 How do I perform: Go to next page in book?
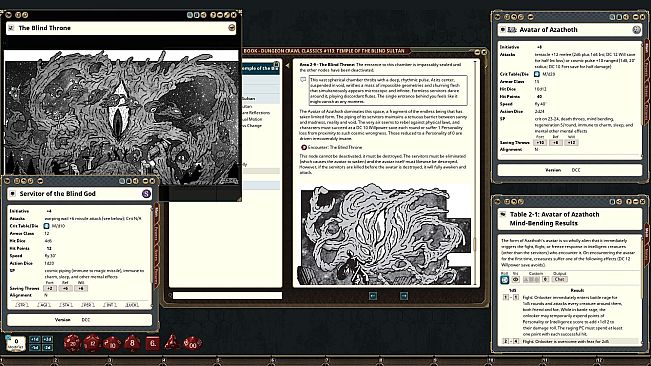(404, 296)
